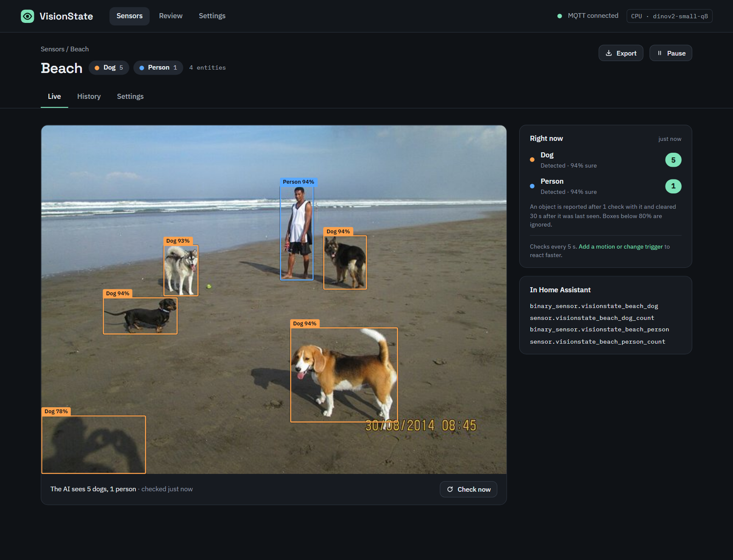Select the Dog 93% husky detection box
This screenshot has width=733, height=560.
(x=181, y=270)
